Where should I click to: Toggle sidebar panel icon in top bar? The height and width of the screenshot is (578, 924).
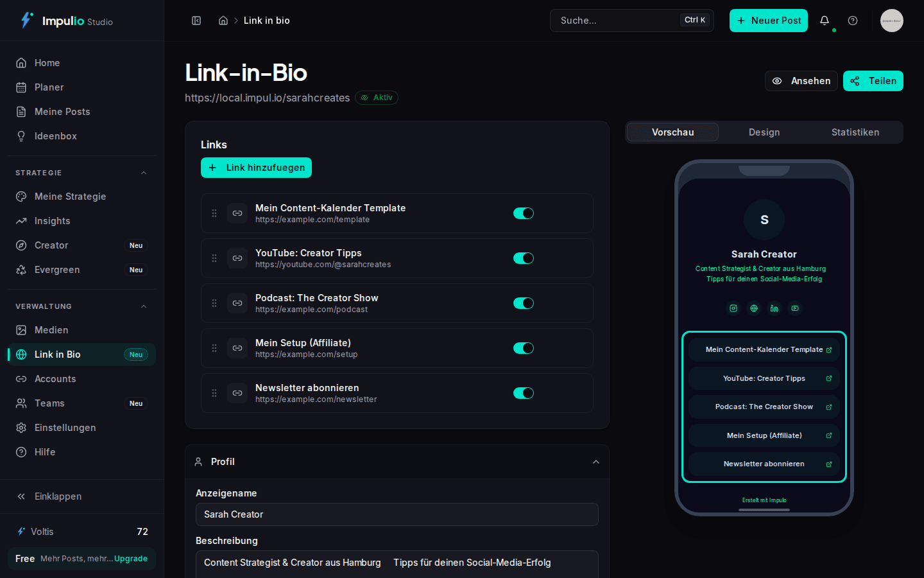point(196,21)
